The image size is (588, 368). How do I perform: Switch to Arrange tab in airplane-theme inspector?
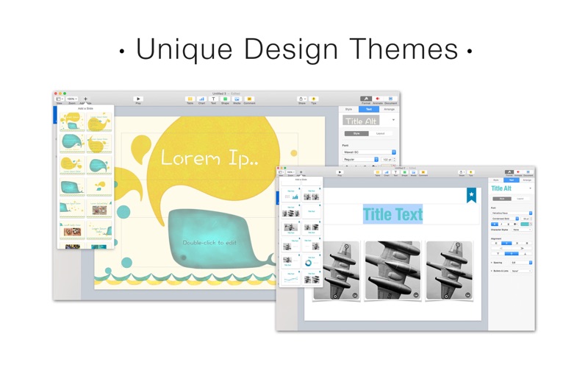tap(527, 180)
